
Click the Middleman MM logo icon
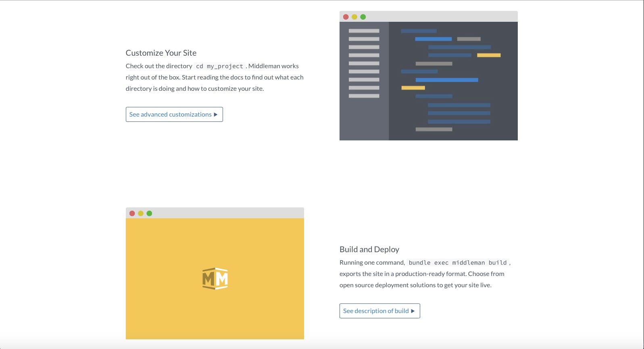(x=215, y=278)
